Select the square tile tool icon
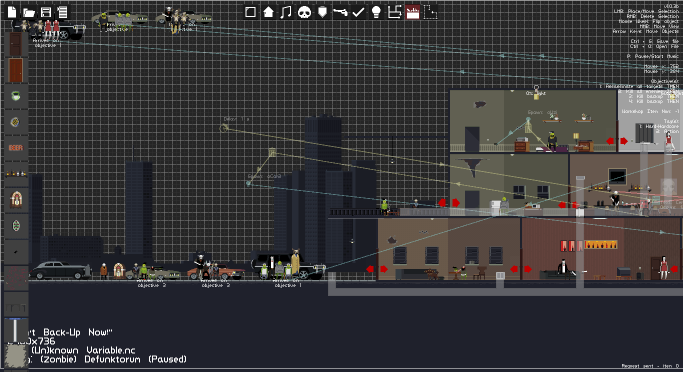Screen dimensions: 683x372 click(x=250, y=12)
